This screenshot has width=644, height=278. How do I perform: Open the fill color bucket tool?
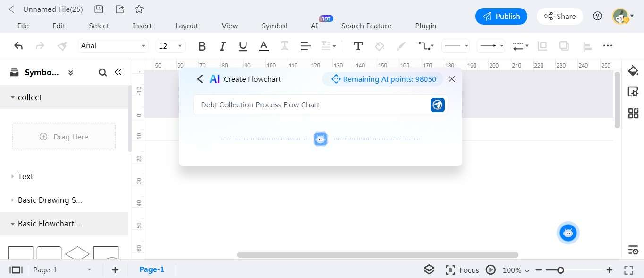[380, 46]
